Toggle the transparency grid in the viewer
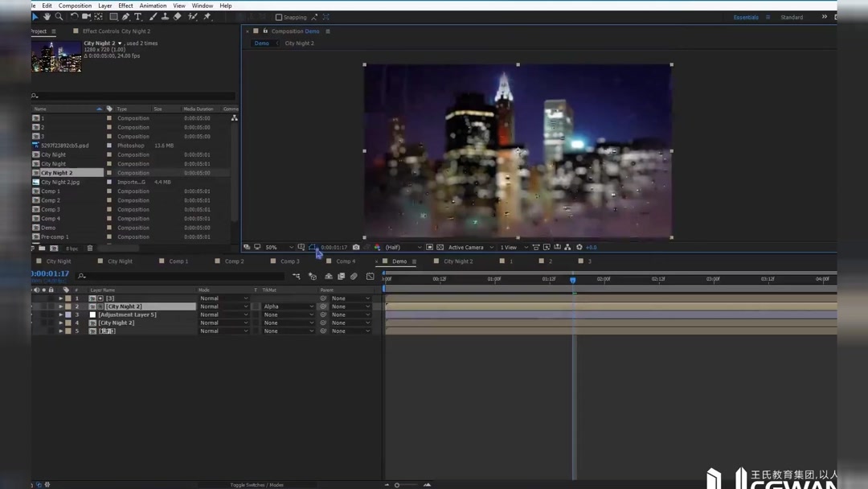This screenshot has width=868, height=489. (440, 248)
